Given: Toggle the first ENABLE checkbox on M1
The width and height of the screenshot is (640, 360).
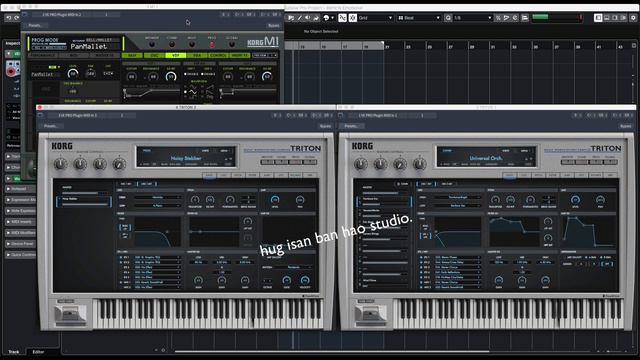Looking at the screenshot, I should (186, 74).
